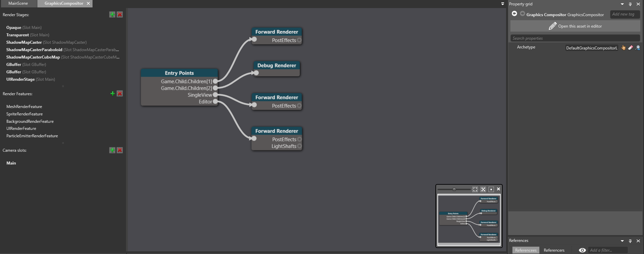Click the minimap fit-to-screen icon
The height and width of the screenshot is (254, 644).
pos(475,189)
